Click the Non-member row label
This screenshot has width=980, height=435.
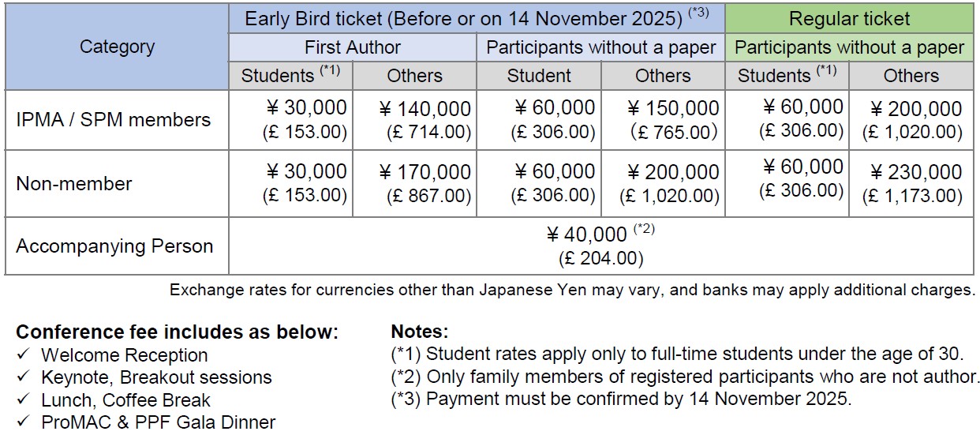[74, 184]
